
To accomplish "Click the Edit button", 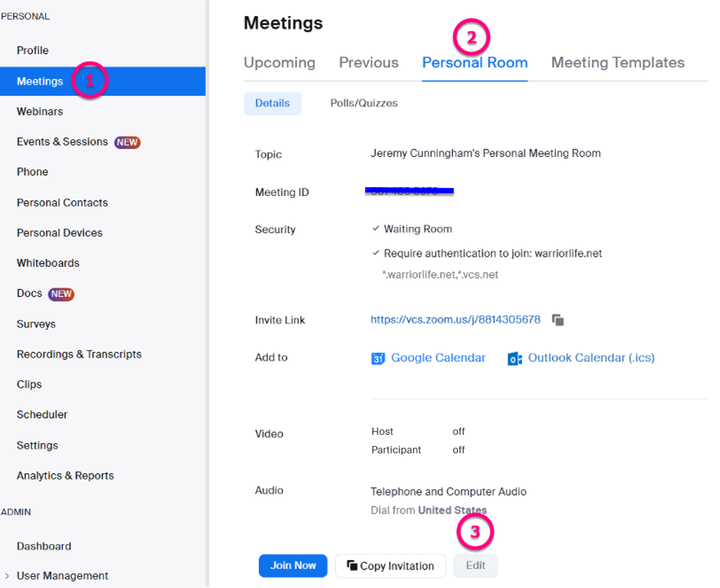I will click(x=475, y=566).
